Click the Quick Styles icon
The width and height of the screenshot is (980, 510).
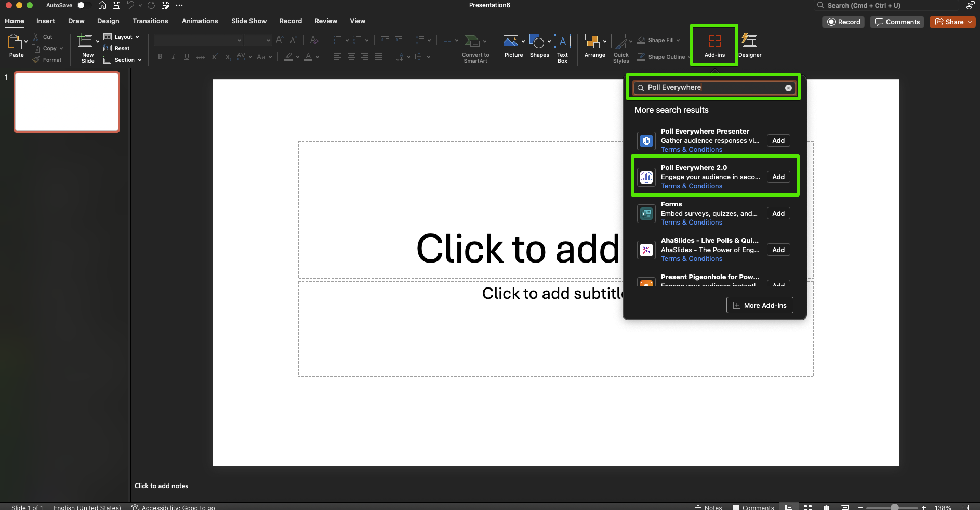coord(620,47)
